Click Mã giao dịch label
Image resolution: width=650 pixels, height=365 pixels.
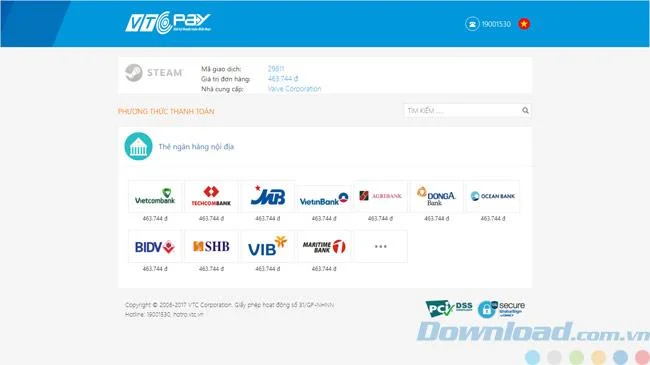pyautogui.click(x=221, y=69)
